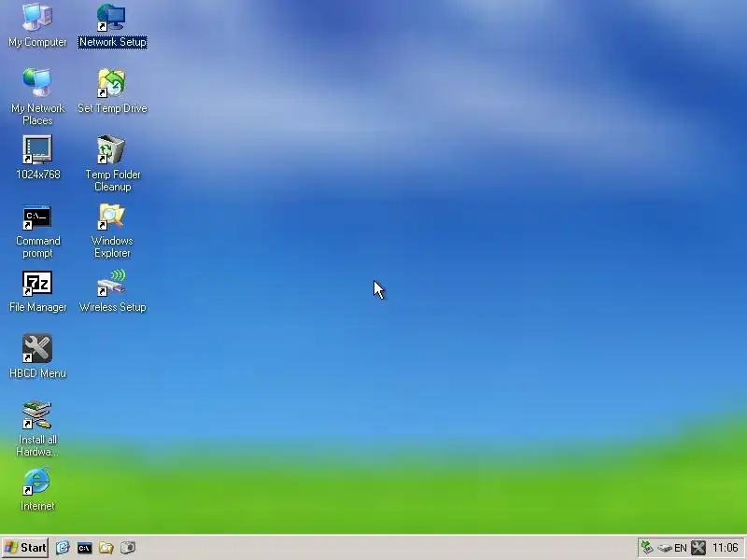Viewport: 747px width, 560px height.
Task: Click the quick launch camera icon
Action: pyautogui.click(x=128, y=548)
